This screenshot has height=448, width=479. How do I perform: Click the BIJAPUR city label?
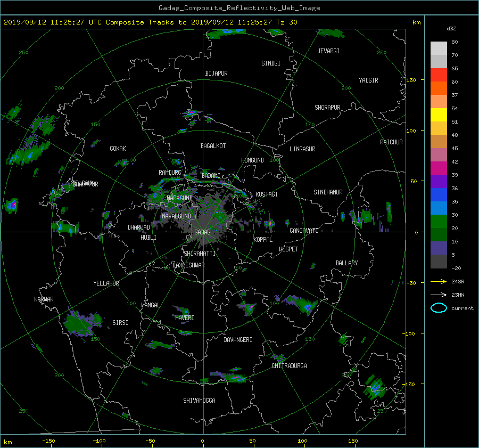216,74
